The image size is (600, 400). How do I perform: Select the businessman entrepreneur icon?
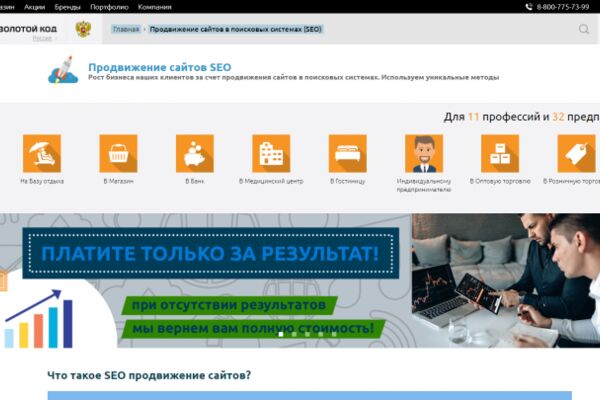pyautogui.click(x=424, y=153)
